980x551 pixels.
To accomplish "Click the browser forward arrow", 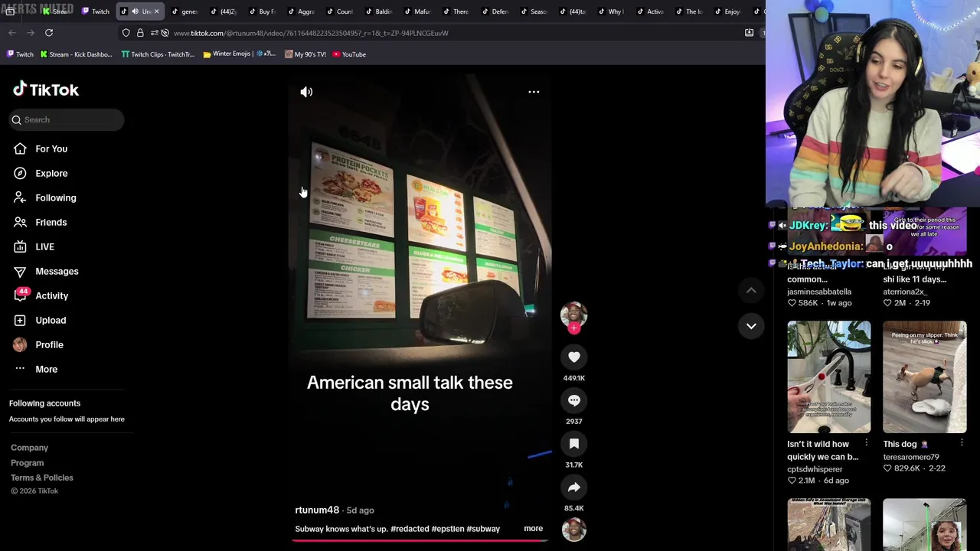I will click(x=31, y=33).
